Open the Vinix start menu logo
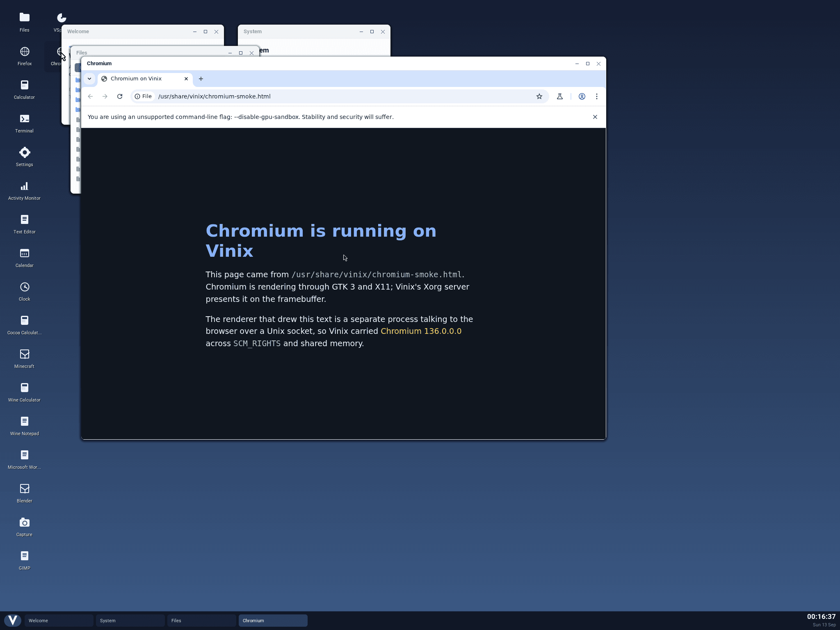 tap(13, 620)
